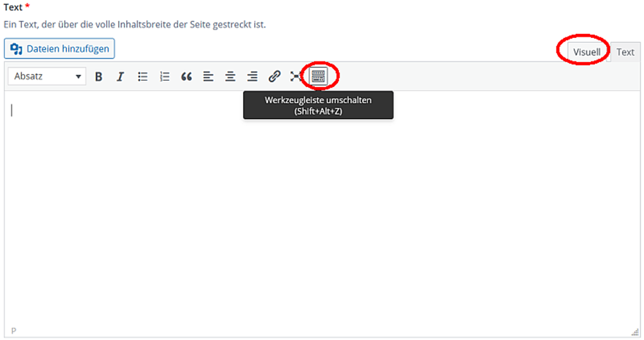The width and height of the screenshot is (644, 340).
Task: Insert a bulleted list
Action: tap(142, 77)
